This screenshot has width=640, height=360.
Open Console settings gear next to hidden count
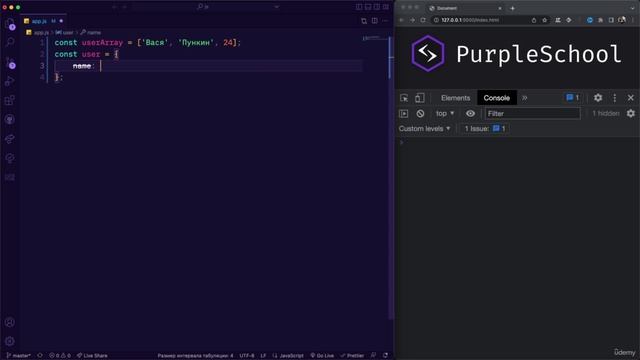pos(631,113)
